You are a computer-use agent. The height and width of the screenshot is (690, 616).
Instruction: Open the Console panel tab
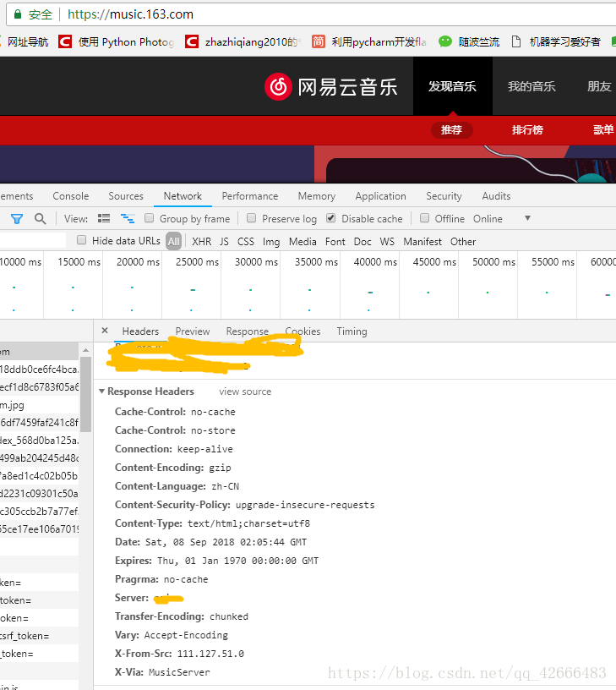pyautogui.click(x=71, y=196)
